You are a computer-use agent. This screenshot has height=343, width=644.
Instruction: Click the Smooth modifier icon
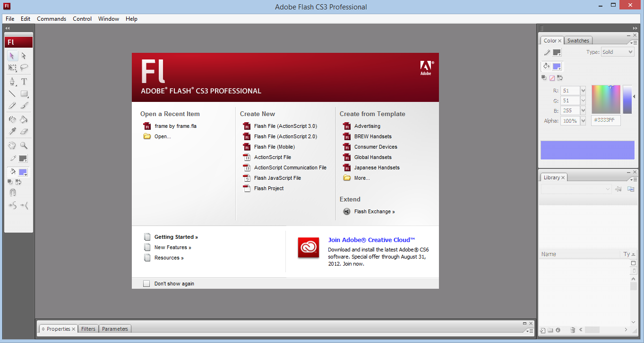click(x=12, y=205)
